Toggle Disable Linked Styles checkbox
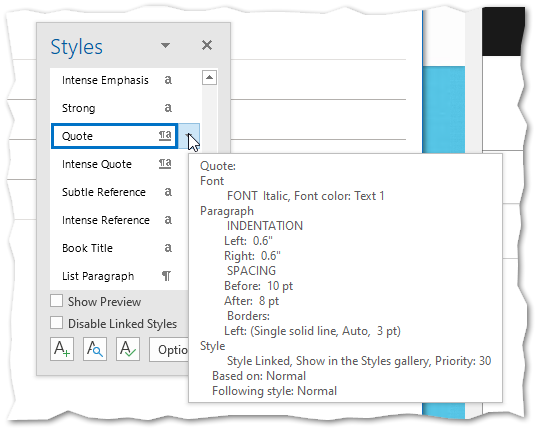Viewport: 537px width, 430px height. pos(57,323)
